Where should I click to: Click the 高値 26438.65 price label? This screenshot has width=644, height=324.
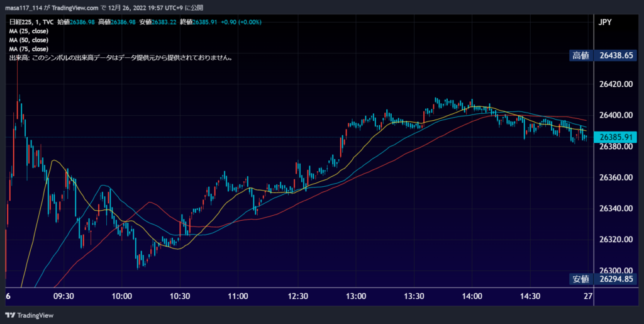coord(603,55)
